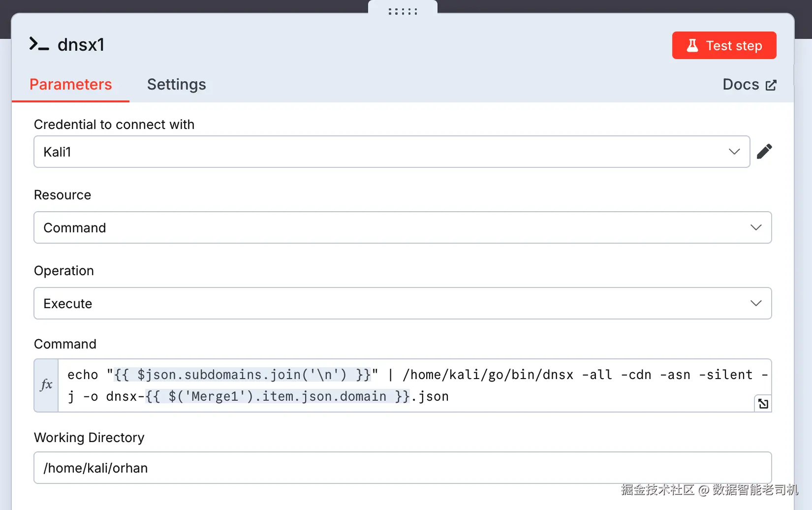Expand the command editor with resize icon
This screenshot has height=510, width=812.
click(763, 404)
